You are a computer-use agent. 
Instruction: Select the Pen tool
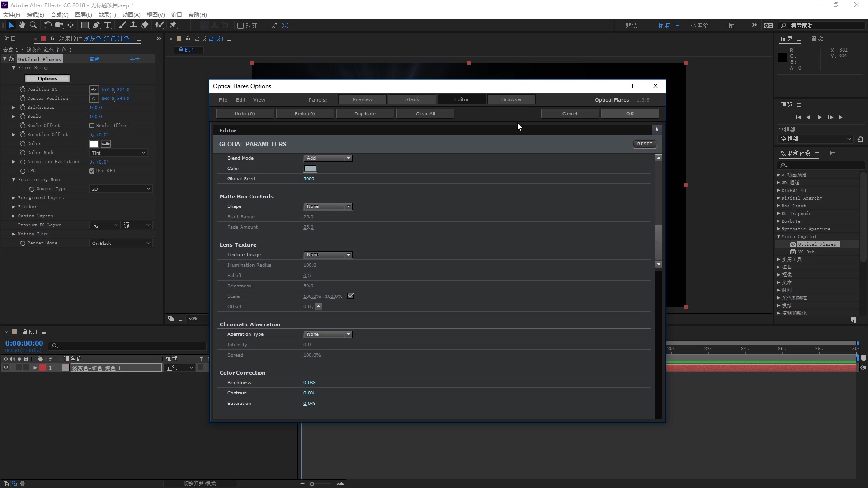click(96, 25)
